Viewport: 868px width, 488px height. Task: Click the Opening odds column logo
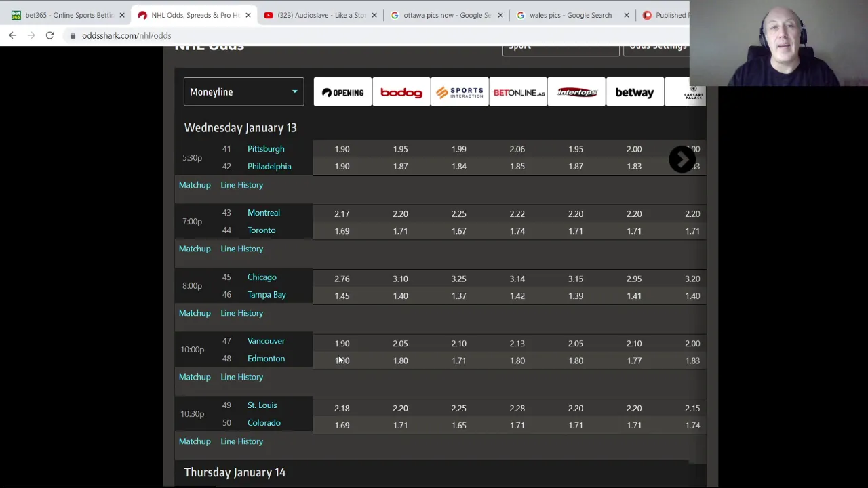(342, 92)
